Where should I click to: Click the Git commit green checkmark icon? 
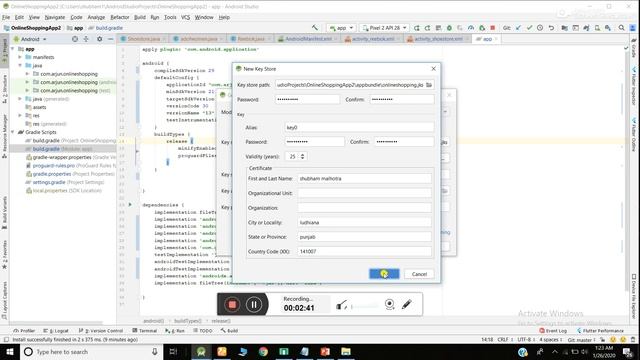click(x=529, y=28)
